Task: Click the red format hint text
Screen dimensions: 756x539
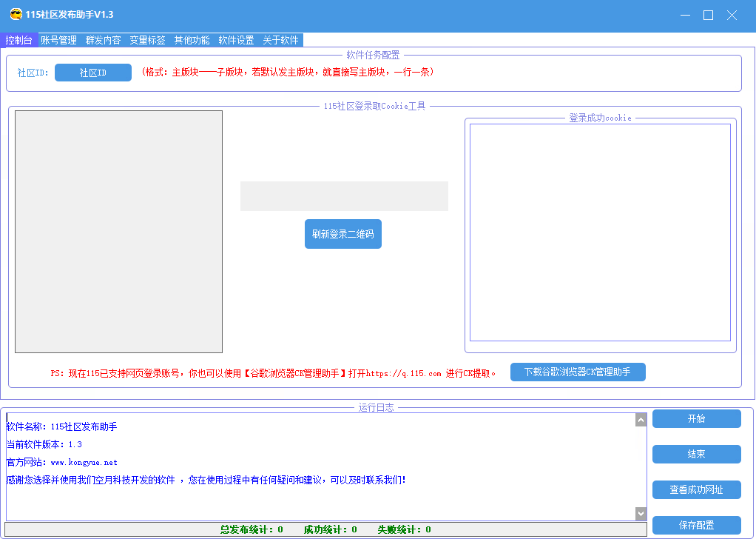Action: 287,72
